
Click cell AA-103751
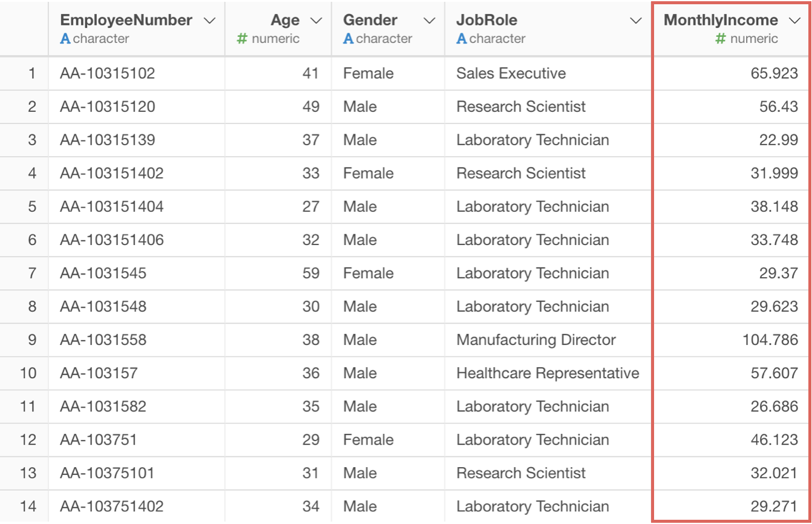pyautogui.click(x=137, y=440)
